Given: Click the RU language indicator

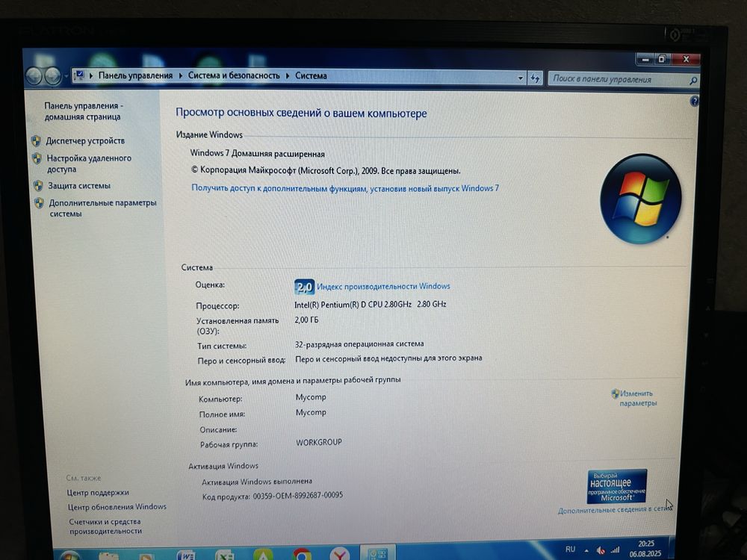Looking at the screenshot, I should (570, 549).
